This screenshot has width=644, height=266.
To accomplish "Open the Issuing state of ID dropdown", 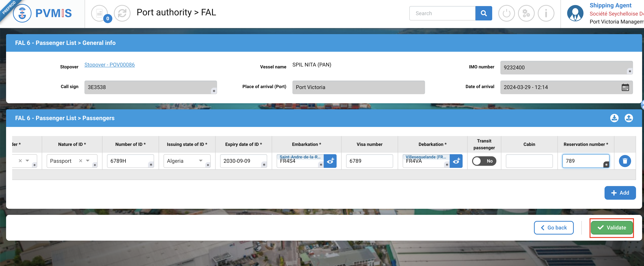I will tap(201, 161).
